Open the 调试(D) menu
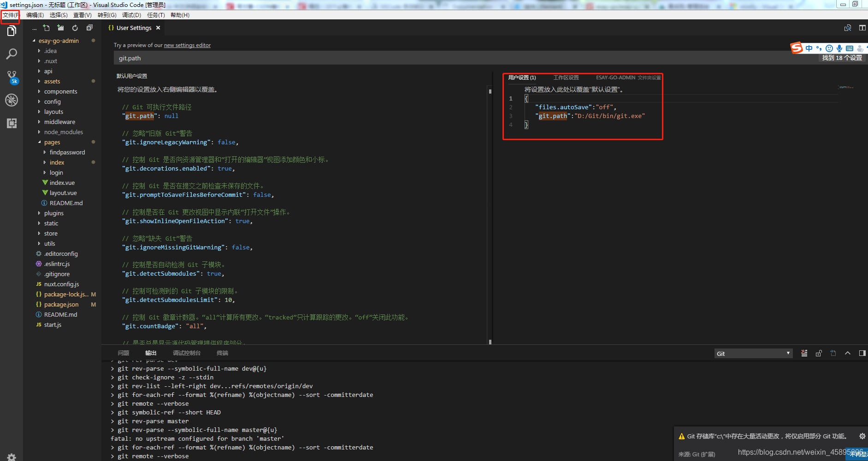868x461 pixels. tap(131, 15)
